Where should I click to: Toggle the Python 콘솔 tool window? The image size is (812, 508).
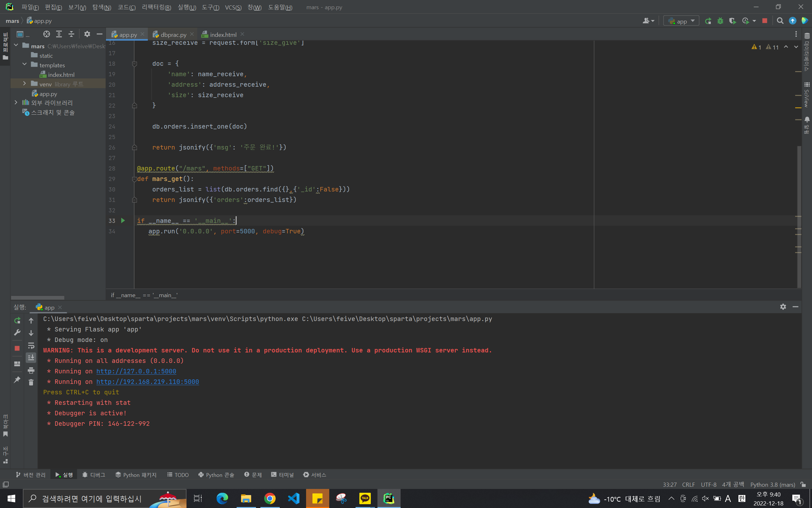(216, 475)
